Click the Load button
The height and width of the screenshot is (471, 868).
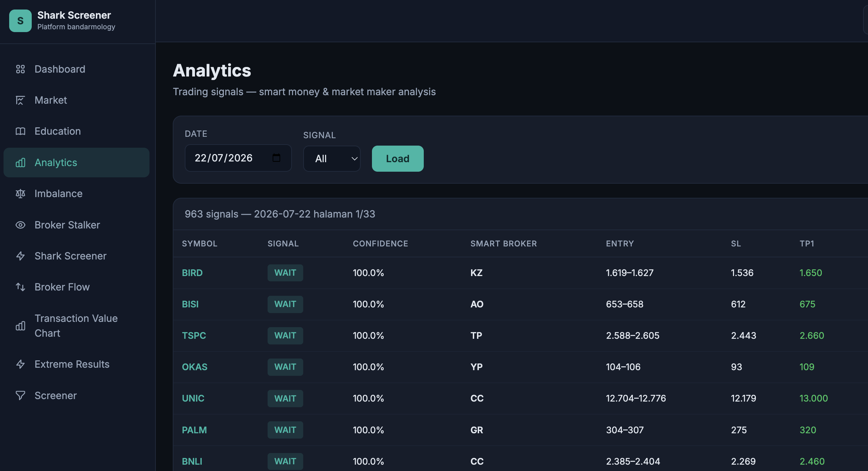coord(398,159)
